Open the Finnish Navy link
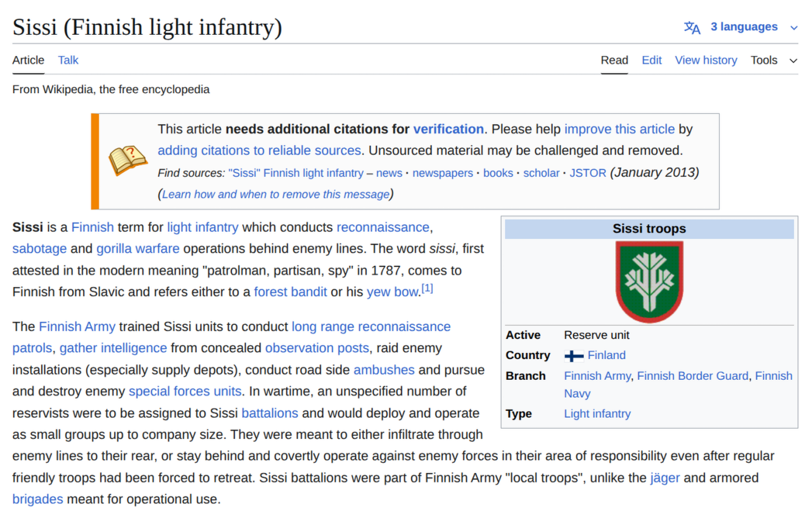Screen dimensions: 812x511 pos(774,376)
